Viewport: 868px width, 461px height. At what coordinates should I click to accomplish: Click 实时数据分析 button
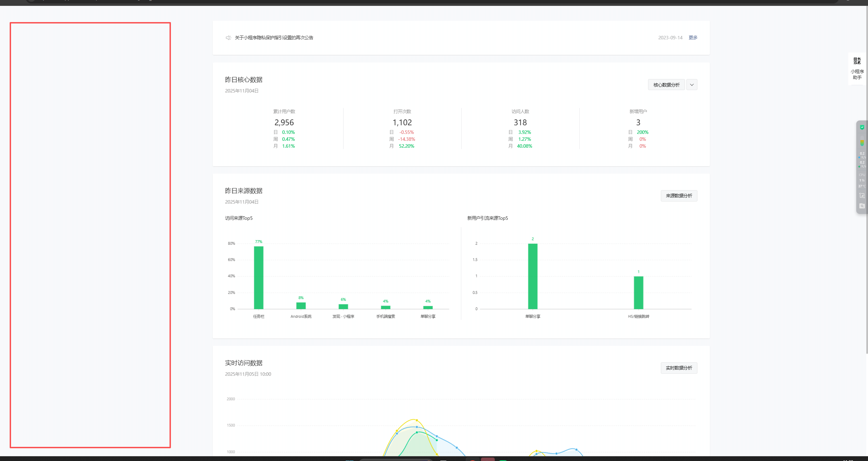678,368
